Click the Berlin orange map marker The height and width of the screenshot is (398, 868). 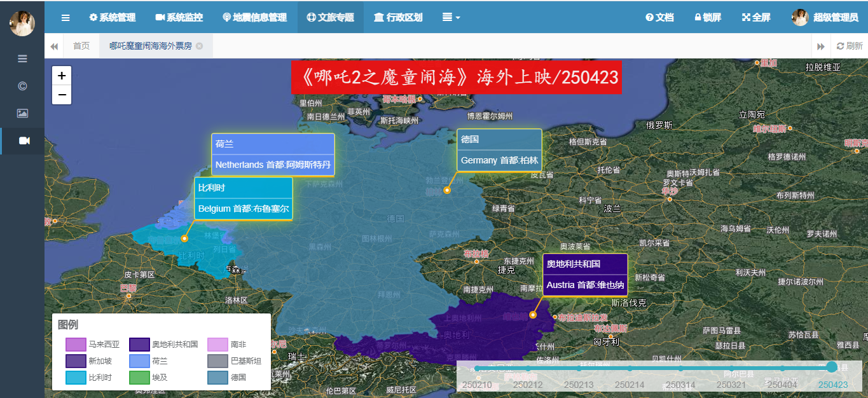[447, 190]
